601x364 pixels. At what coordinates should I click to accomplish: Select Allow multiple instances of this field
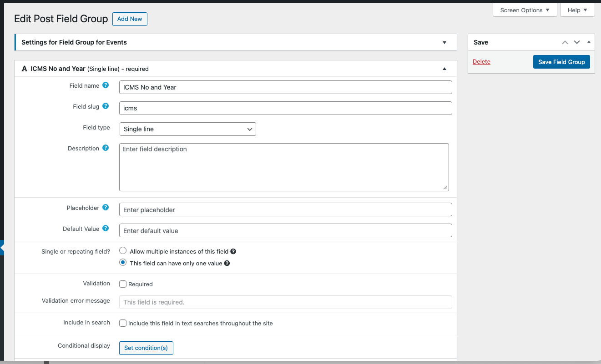pyautogui.click(x=123, y=251)
